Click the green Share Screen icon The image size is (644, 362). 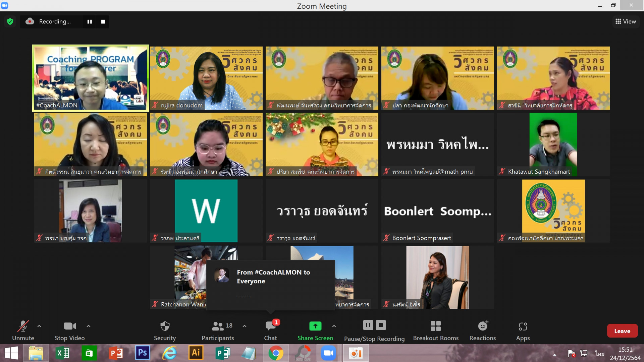pos(315,326)
